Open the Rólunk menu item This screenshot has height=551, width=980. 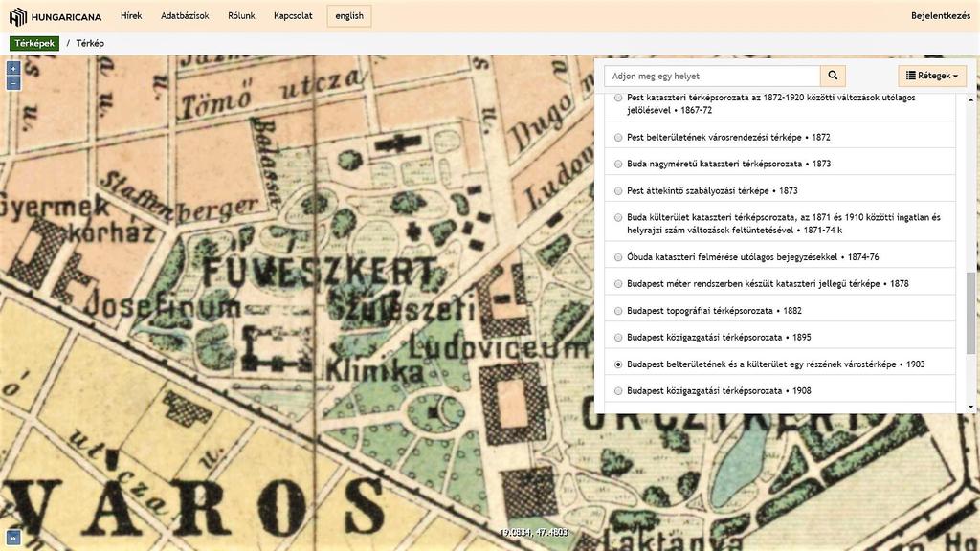click(241, 15)
